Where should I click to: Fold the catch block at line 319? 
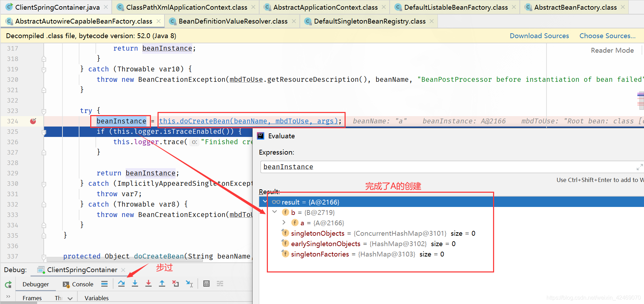(44, 70)
